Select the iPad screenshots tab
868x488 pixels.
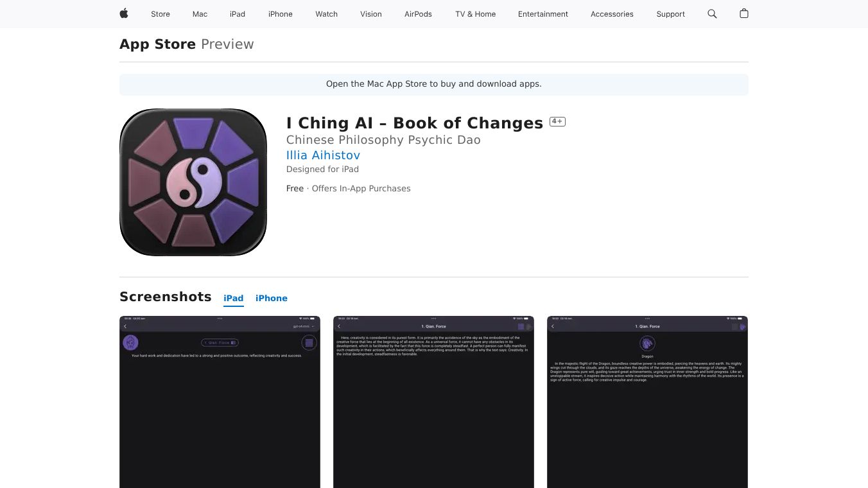[x=234, y=299]
